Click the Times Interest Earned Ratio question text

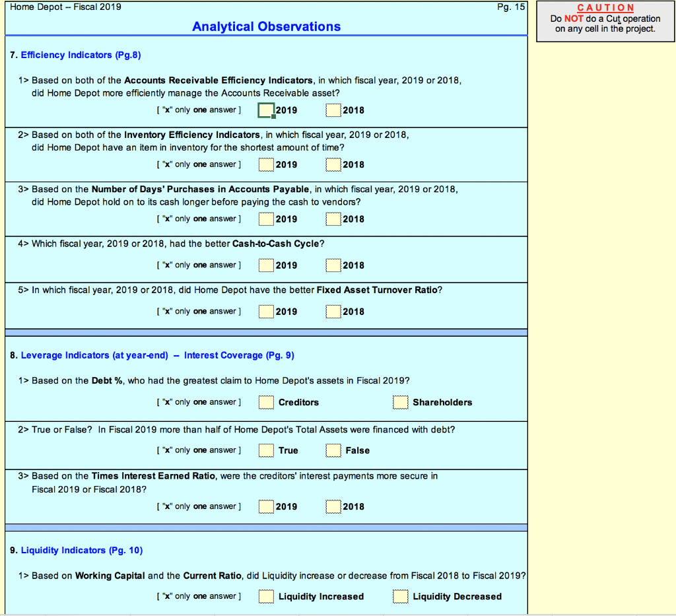228,483
